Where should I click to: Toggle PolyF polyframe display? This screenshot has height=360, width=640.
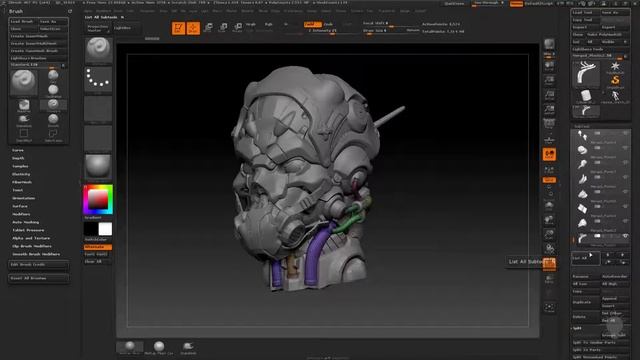[x=549, y=264]
